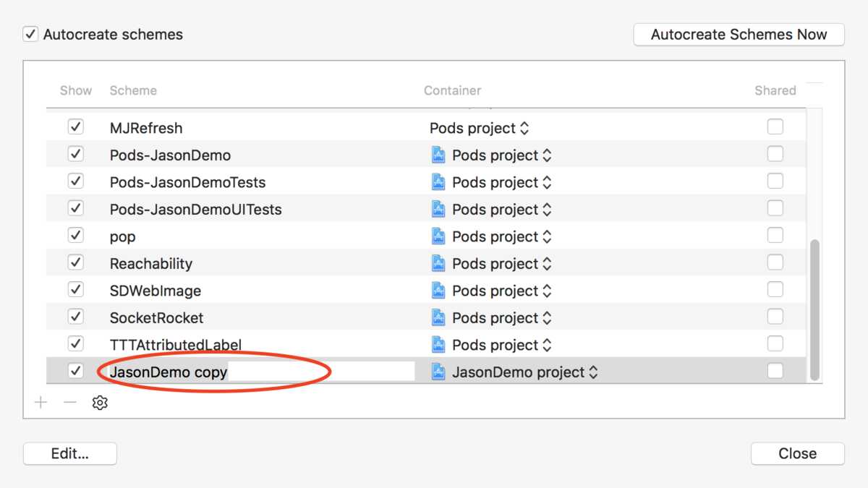Select the Pods-JasonDemoUITests scheme row
This screenshot has height=488, width=868.
pos(195,210)
